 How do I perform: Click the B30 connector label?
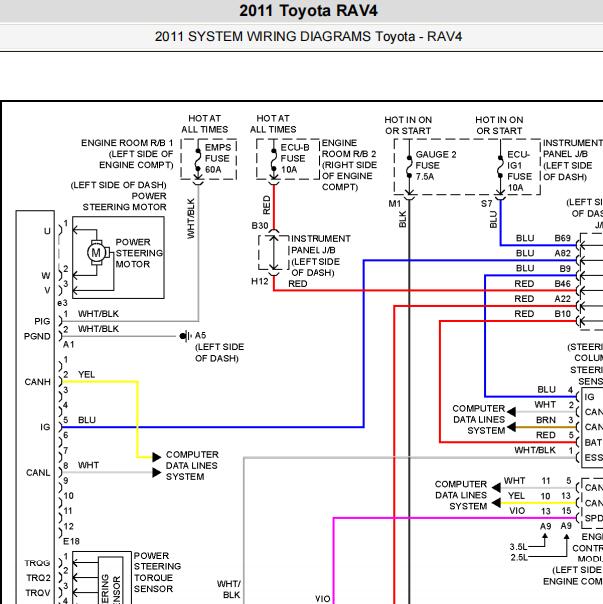pyautogui.click(x=260, y=226)
